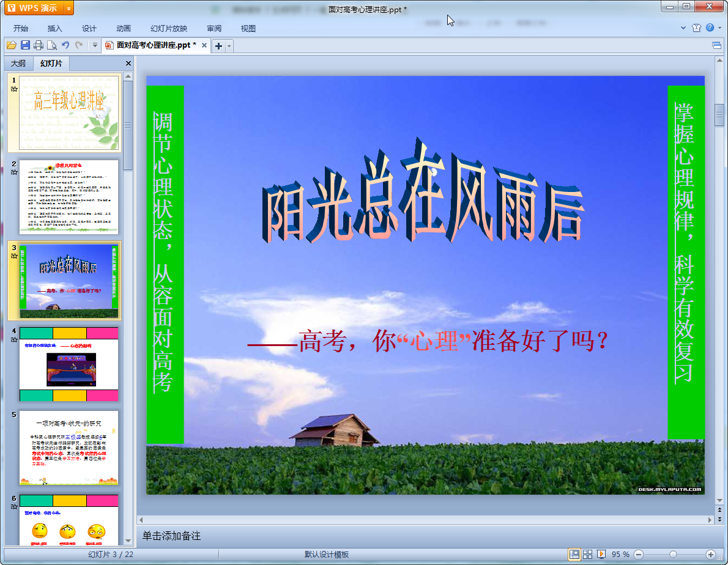This screenshot has width=728, height=565.
Task: Click the animation star icon under slide 1
Action: click(x=14, y=89)
